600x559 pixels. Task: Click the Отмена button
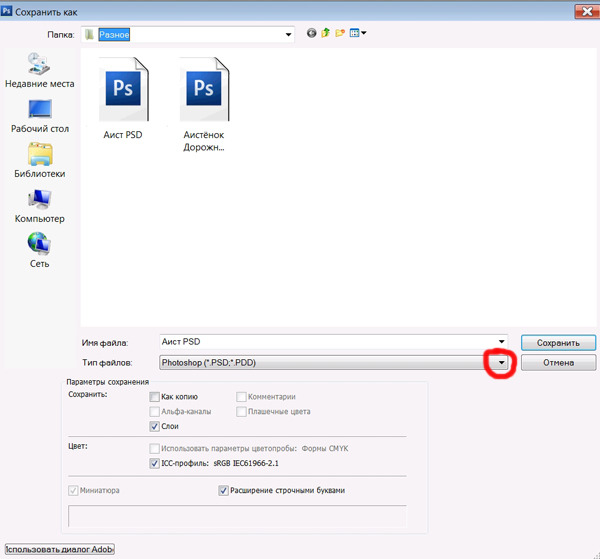tap(558, 363)
